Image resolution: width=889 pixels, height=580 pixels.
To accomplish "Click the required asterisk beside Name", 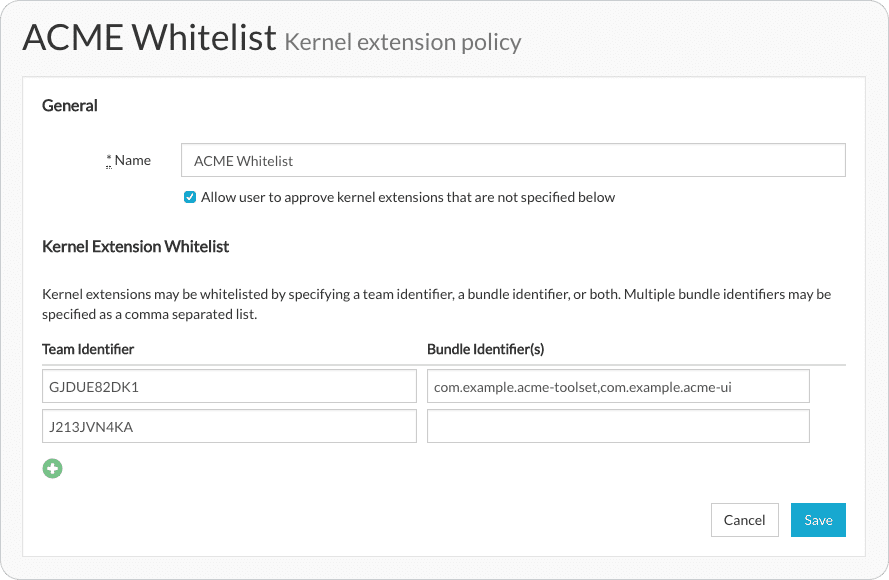I will coord(109,160).
